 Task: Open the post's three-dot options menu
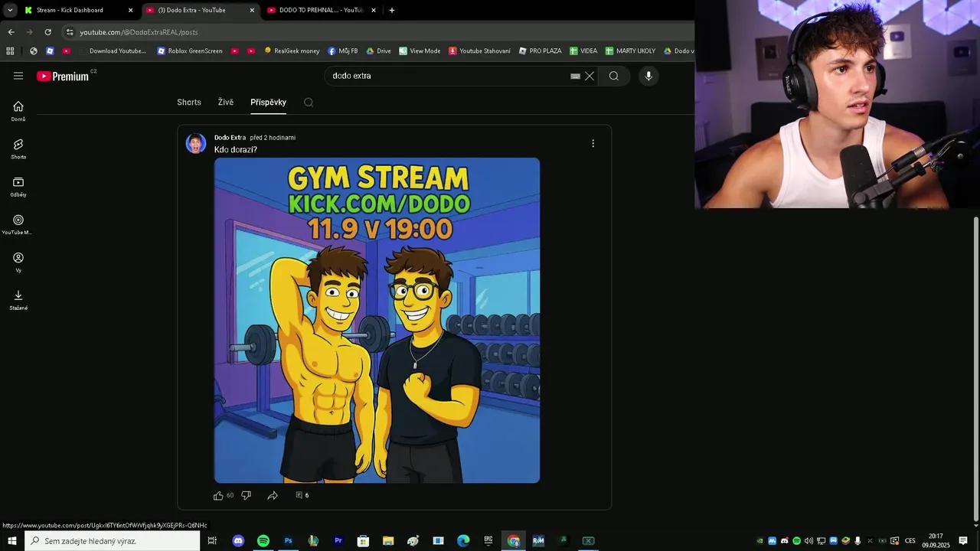(593, 143)
